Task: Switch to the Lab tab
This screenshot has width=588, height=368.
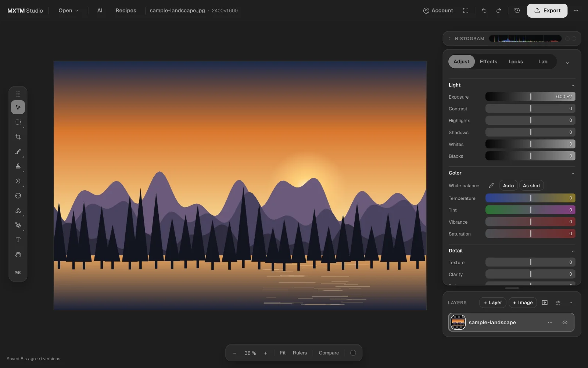Action: [x=543, y=61]
